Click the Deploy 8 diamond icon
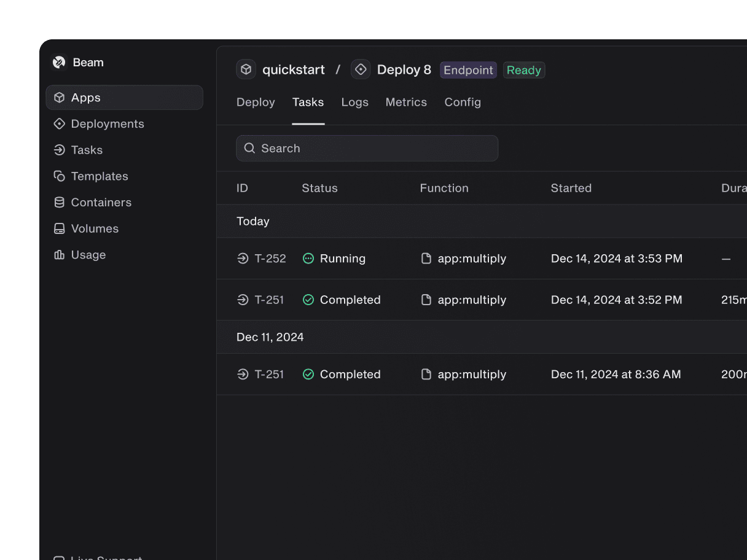Screen dimensions: 747x560 click(x=361, y=69)
